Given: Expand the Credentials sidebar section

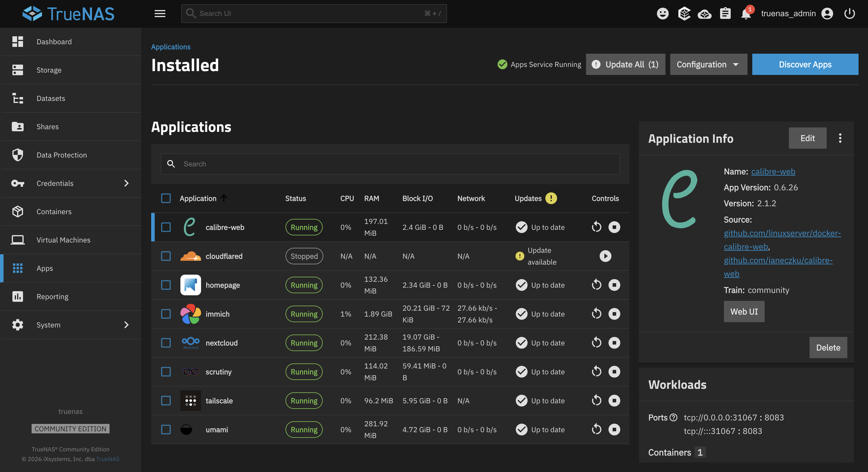Looking at the screenshot, I should click(55, 183).
